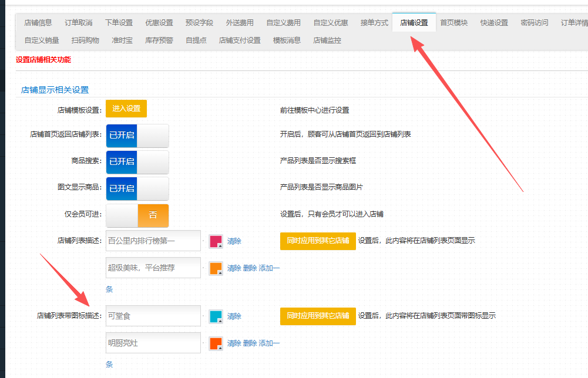Open the orange color picker beside 超级美味，平台推荐
The image size is (588, 378).
click(x=216, y=268)
